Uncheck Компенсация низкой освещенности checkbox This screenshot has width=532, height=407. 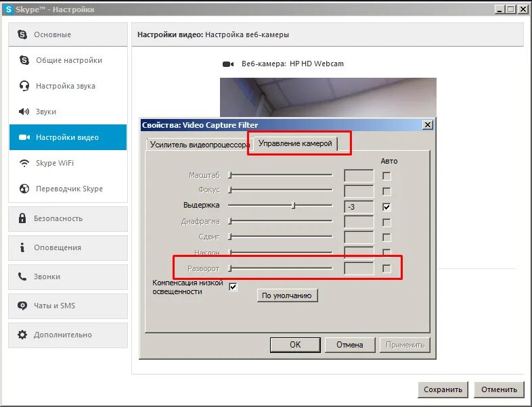pos(233,287)
